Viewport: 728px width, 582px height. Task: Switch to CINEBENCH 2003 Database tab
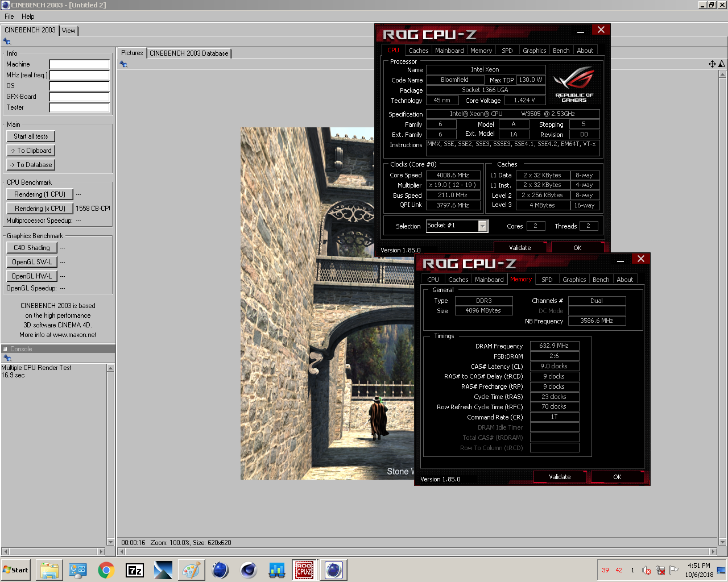189,53
